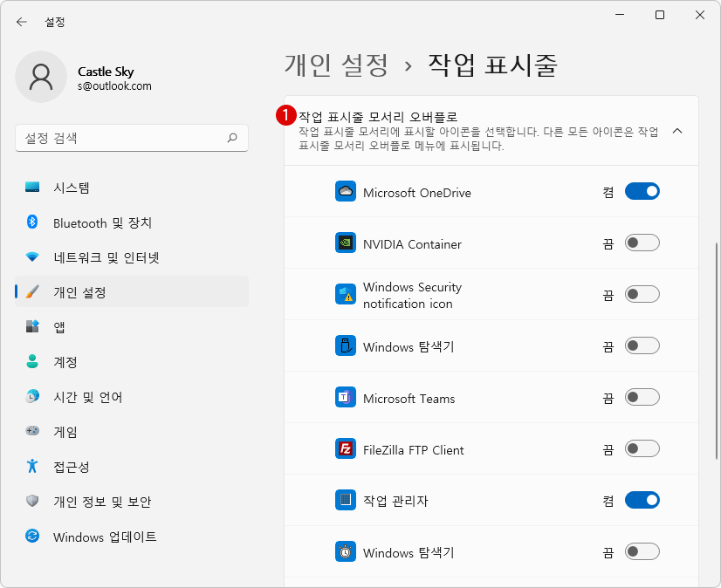Click the Bluetooth icon in sidebar
This screenshot has height=588, width=721.
click(x=32, y=222)
